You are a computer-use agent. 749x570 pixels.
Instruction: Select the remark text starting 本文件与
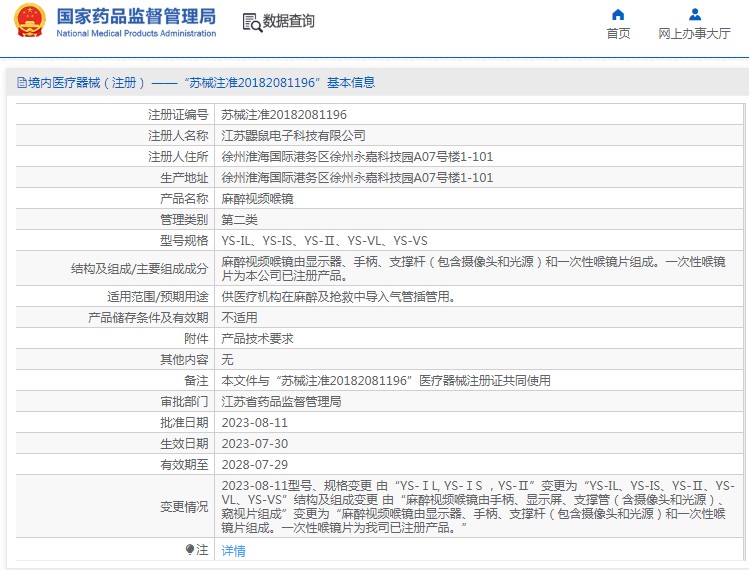point(386,381)
